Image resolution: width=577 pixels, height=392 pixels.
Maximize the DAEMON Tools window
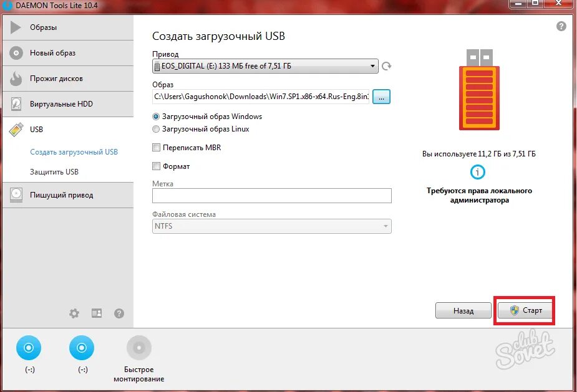(535, 3)
